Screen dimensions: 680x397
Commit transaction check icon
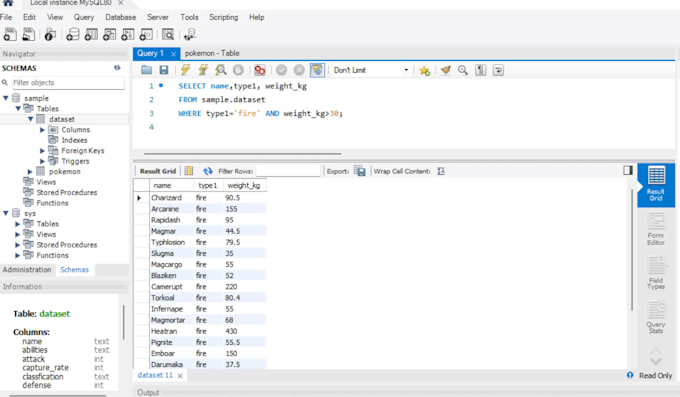[281, 70]
